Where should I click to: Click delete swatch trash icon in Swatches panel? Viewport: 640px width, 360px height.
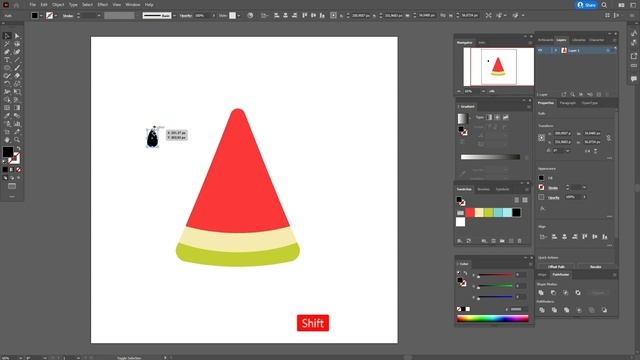[x=520, y=241]
